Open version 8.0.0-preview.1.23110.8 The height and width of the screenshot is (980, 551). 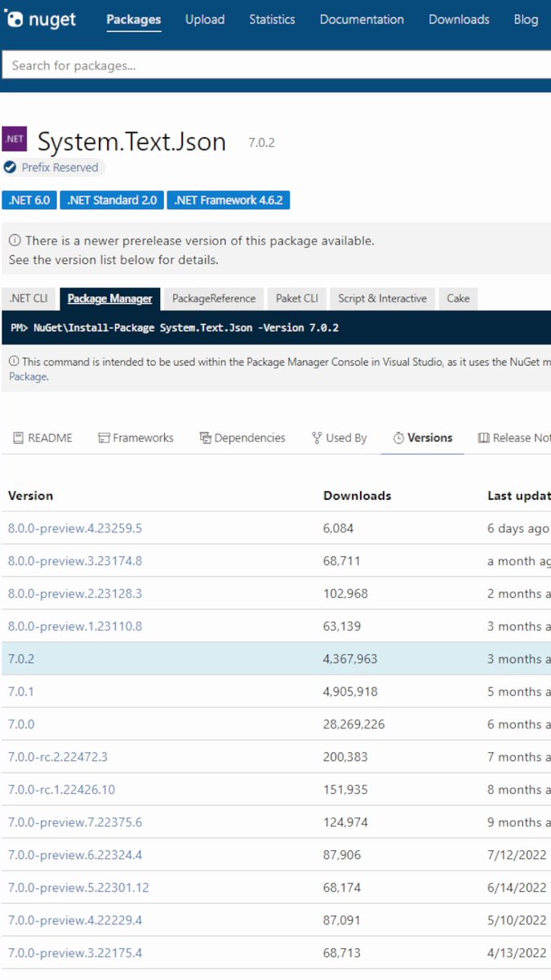pos(75,626)
